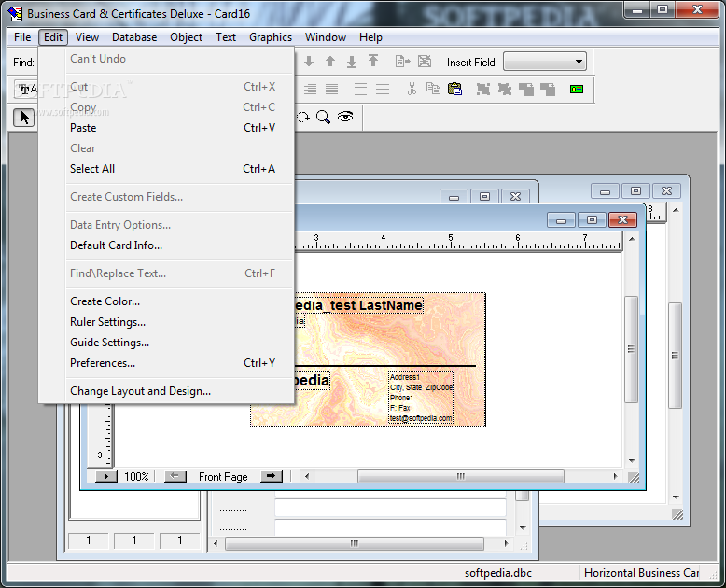Open the Text menu

click(226, 37)
